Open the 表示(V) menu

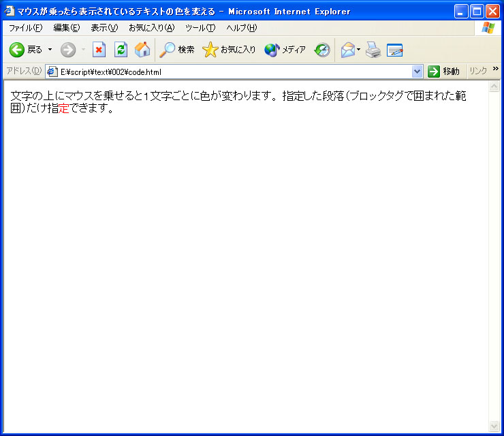[x=104, y=28]
